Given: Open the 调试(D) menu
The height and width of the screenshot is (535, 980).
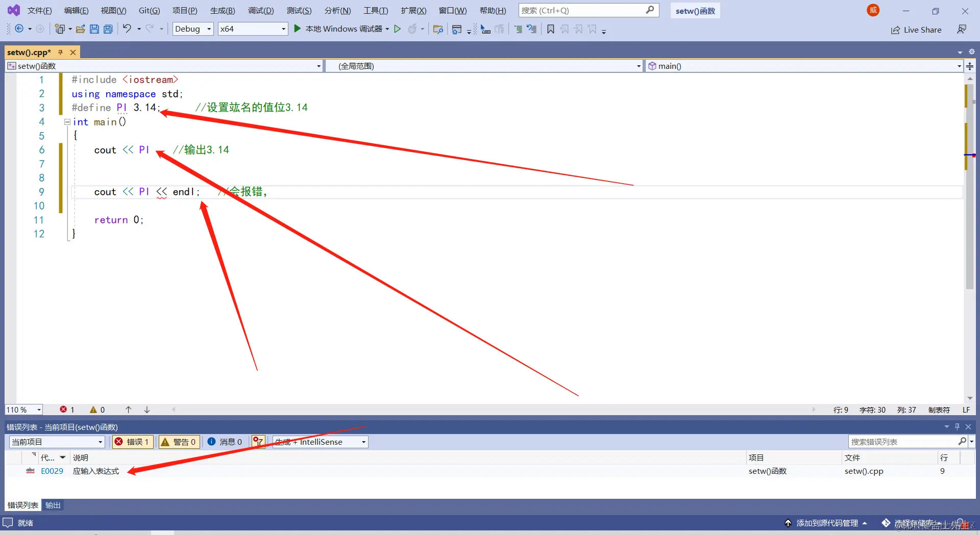Looking at the screenshot, I should (x=261, y=11).
